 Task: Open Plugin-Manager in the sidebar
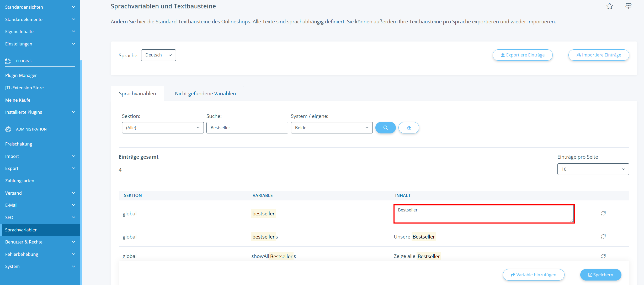pyautogui.click(x=21, y=75)
